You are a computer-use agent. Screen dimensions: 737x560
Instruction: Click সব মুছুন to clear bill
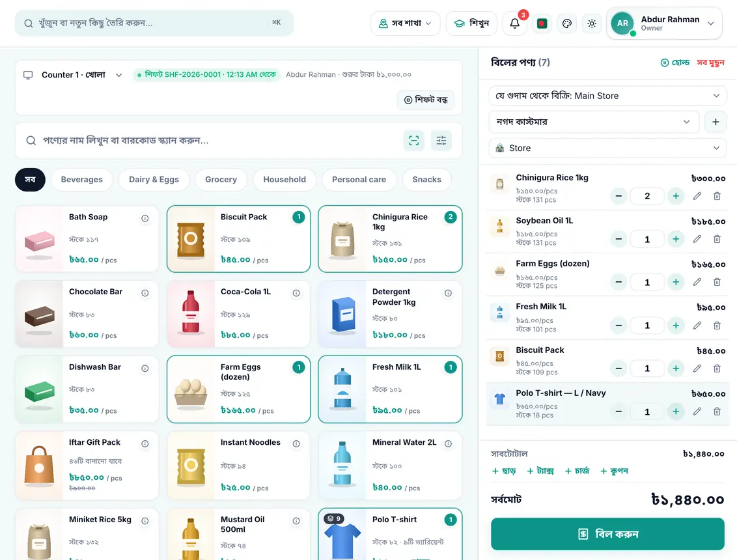710,63
